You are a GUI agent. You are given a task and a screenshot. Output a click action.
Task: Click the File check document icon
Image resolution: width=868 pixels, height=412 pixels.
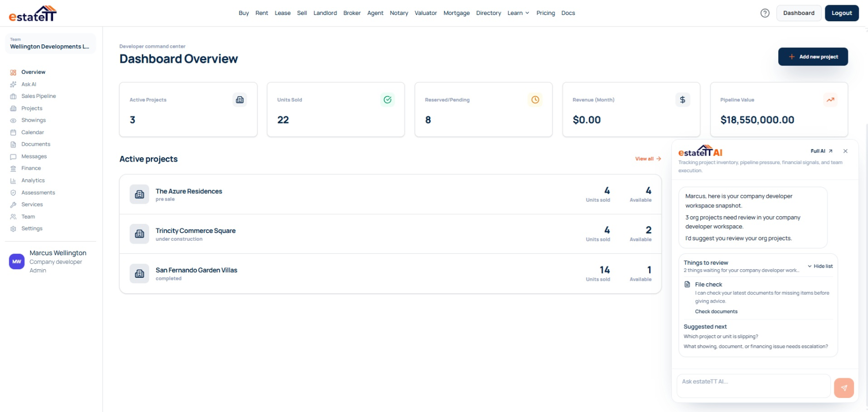(687, 284)
